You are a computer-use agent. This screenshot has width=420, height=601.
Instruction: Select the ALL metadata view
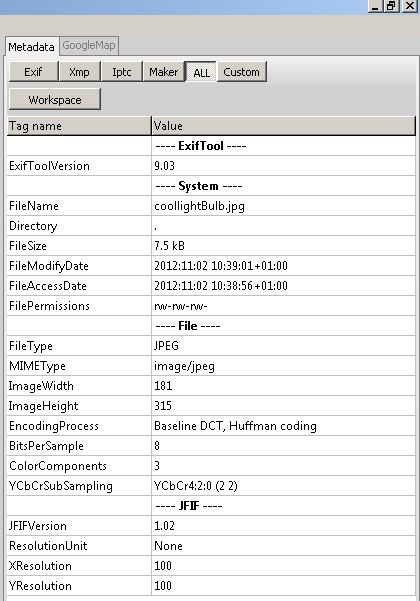click(201, 72)
